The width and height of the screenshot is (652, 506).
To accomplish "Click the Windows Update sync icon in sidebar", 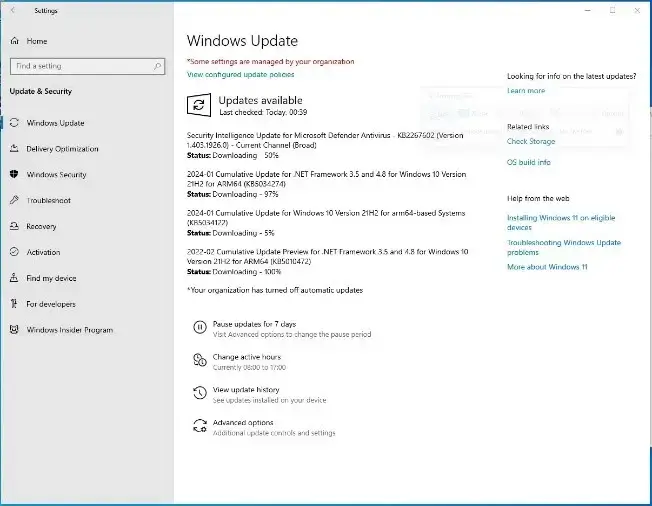I will (x=14, y=123).
